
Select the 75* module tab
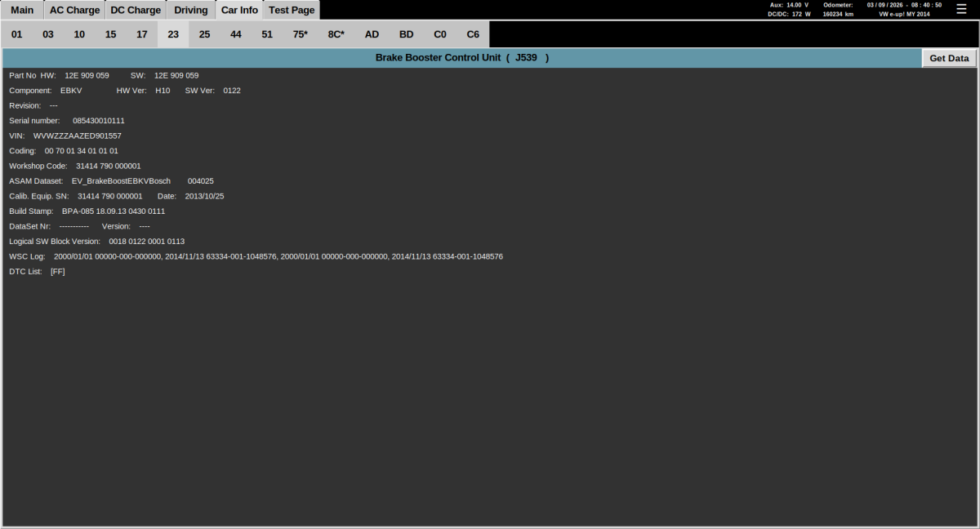(301, 34)
